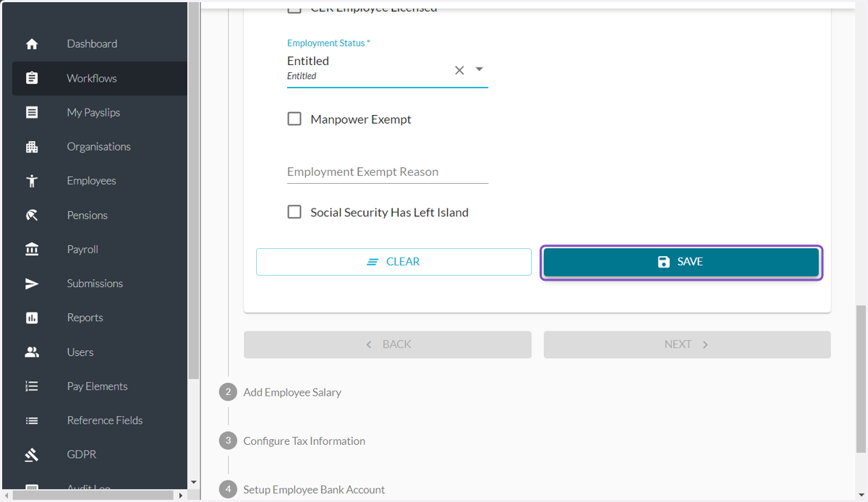Click the lines icon on Clear button

tap(373, 262)
